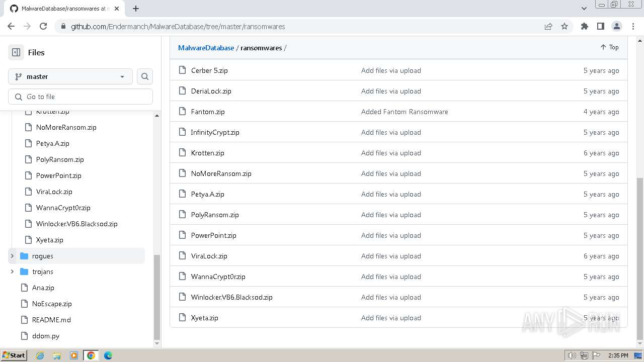The image size is (644, 362).
Task: Open ddom.py in file tree
Action: (x=46, y=336)
